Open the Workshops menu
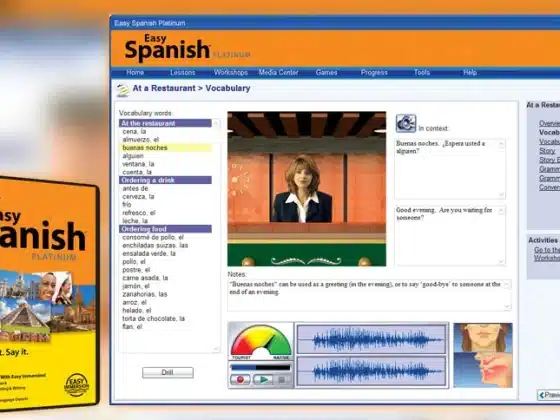This screenshot has width=560, height=420. (x=231, y=72)
